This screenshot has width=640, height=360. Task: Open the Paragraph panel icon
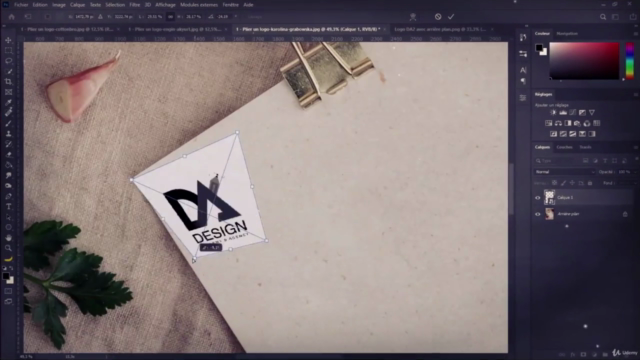523,81
